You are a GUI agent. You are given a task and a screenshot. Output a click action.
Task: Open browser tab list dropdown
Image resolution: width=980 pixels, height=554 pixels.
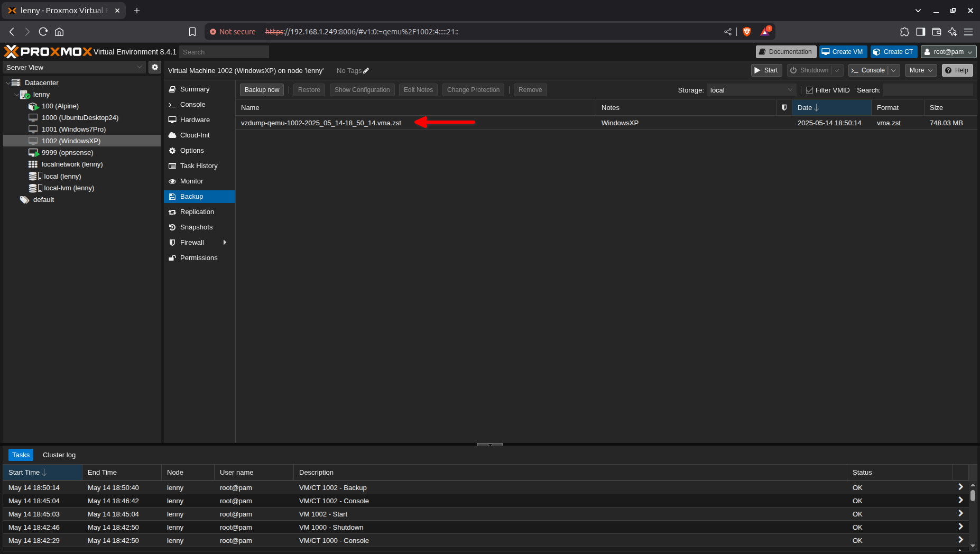pos(918,11)
